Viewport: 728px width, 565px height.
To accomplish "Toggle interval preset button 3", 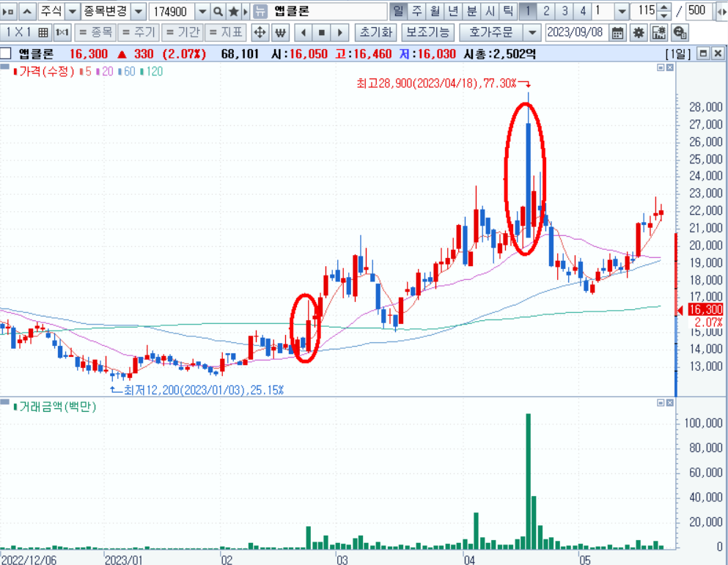I will [x=565, y=11].
